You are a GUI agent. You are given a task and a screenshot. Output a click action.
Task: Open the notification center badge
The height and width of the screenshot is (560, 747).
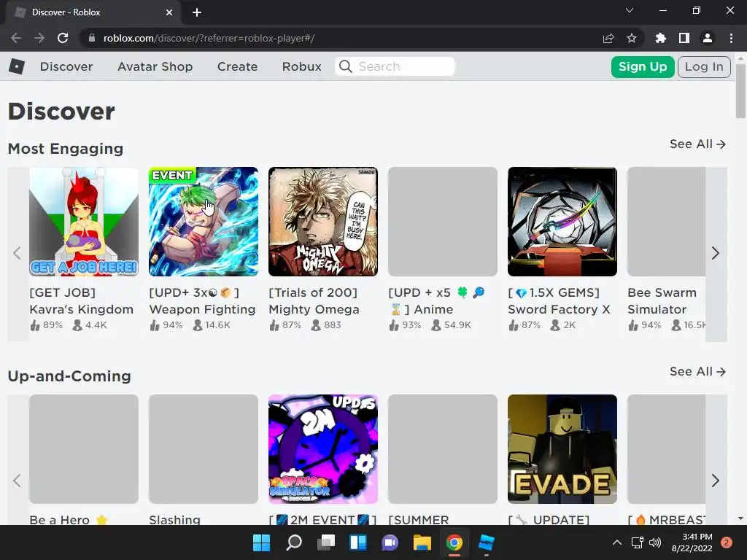point(726,542)
